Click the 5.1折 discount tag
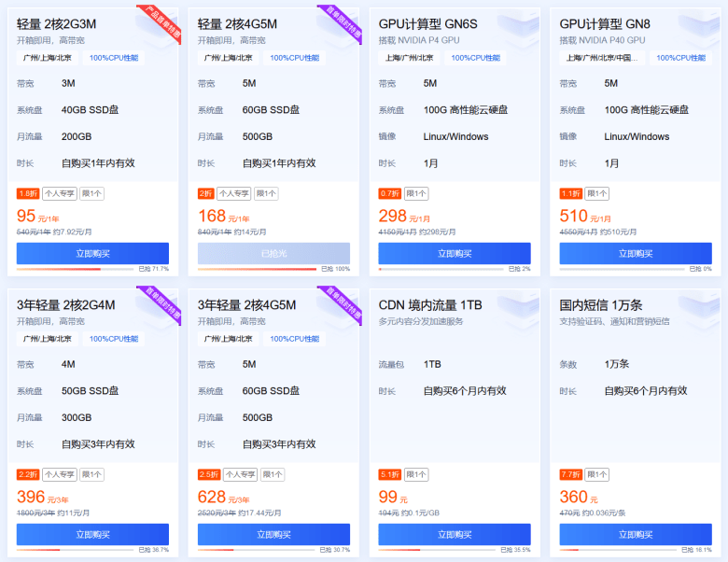Image resolution: width=728 pixels, height=562 pixels. click(389, 474)
